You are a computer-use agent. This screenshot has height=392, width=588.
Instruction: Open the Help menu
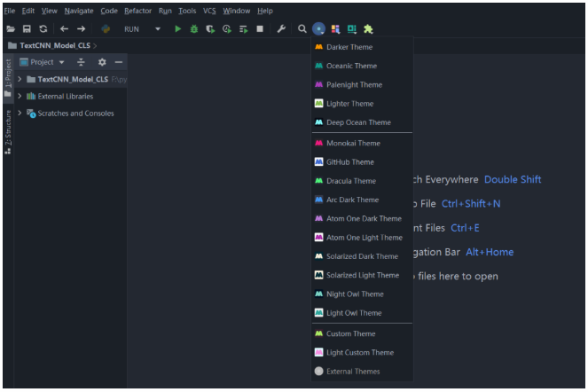pyautogui.click(x=265, y=11)
